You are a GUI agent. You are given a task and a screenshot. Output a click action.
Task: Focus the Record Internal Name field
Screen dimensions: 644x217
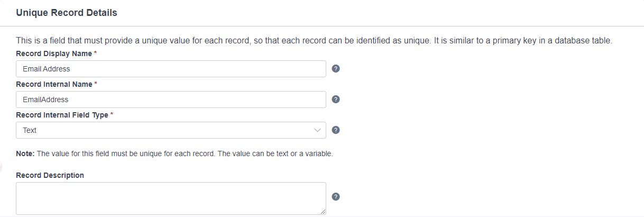pos(171,100)
